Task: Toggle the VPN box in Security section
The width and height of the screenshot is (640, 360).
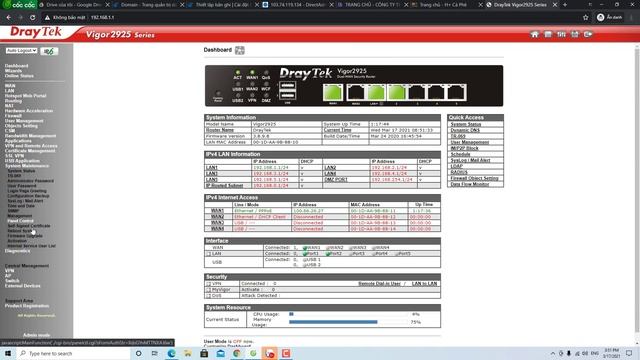Action: click(209, 284)
